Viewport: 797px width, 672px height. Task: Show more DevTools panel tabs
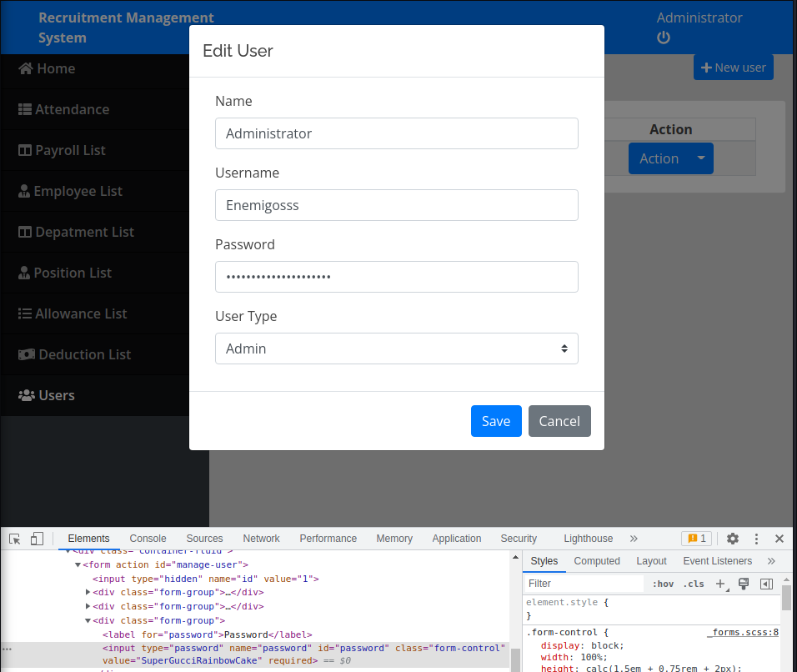[x=634, y=539]
